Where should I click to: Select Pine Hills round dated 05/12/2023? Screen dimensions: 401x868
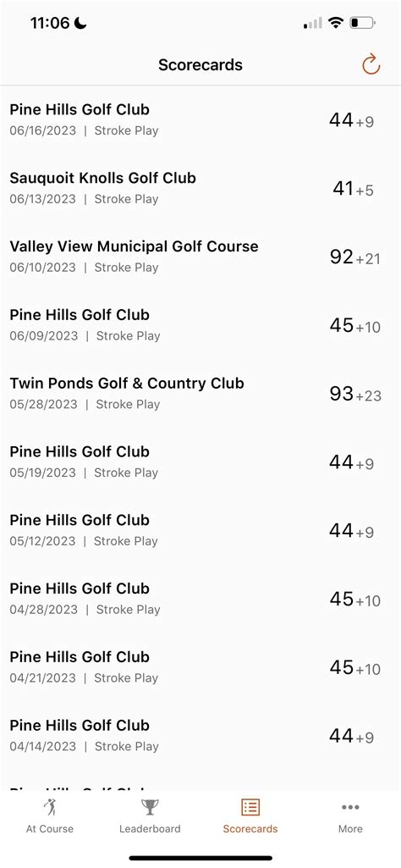(x=200, y=530)
